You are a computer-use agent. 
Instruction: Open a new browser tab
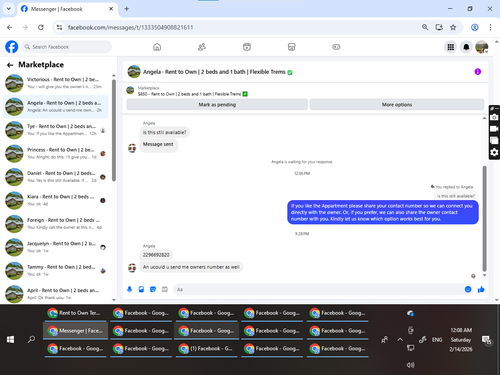point(127,9)
